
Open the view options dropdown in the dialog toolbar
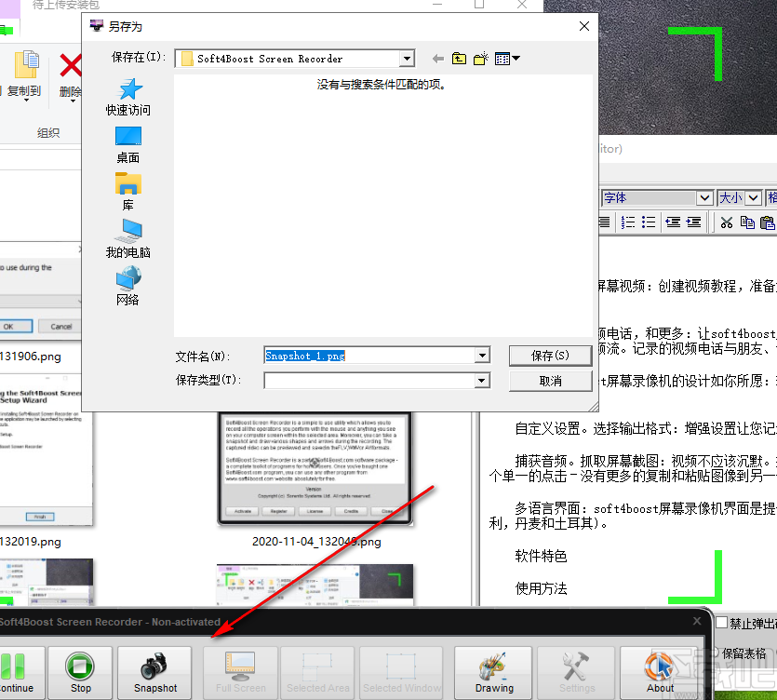[x=509, y=58]
